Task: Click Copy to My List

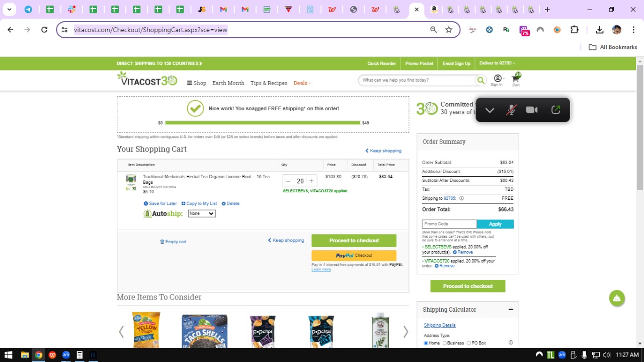Action: (199, 203)
